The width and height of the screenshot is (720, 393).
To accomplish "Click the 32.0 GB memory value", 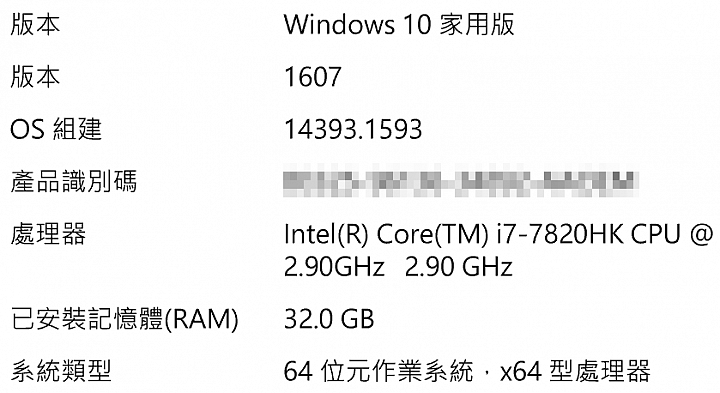I will (x=329, y=319).
